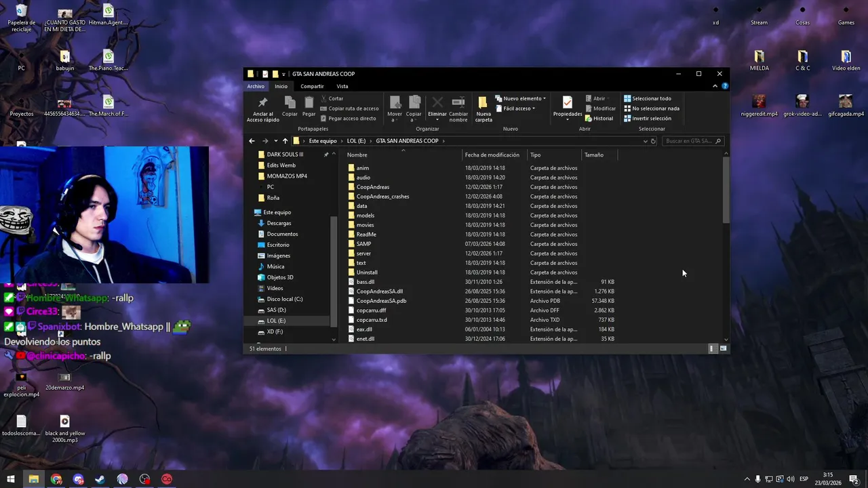Click the Cortar scissors item
868x488 pixels.
332,98
